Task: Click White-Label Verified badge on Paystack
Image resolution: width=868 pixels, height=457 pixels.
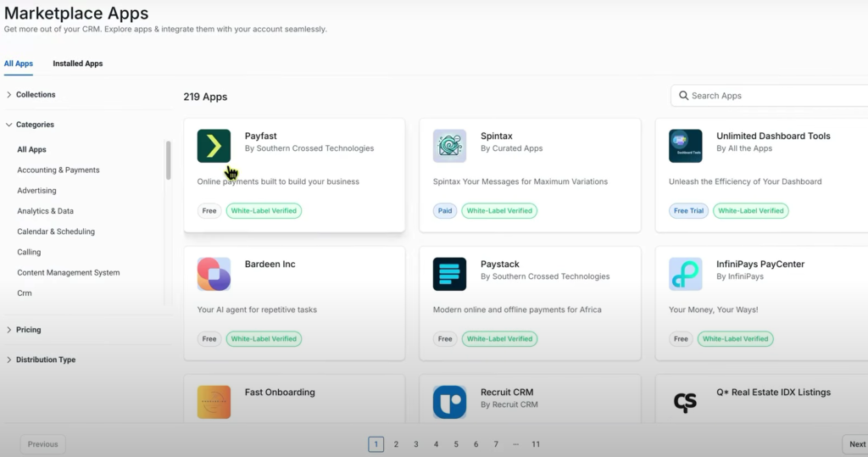Action: (x=499, y=338)
